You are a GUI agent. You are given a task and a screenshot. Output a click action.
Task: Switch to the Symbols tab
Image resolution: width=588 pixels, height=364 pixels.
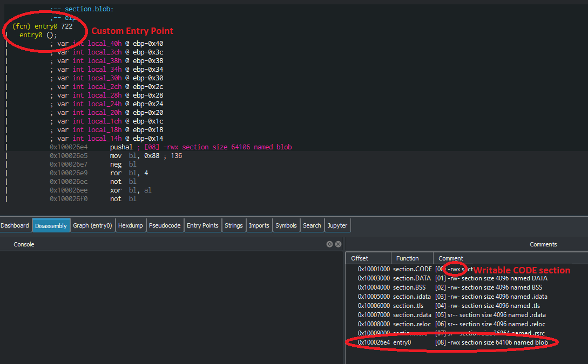[x=286, y=225]
